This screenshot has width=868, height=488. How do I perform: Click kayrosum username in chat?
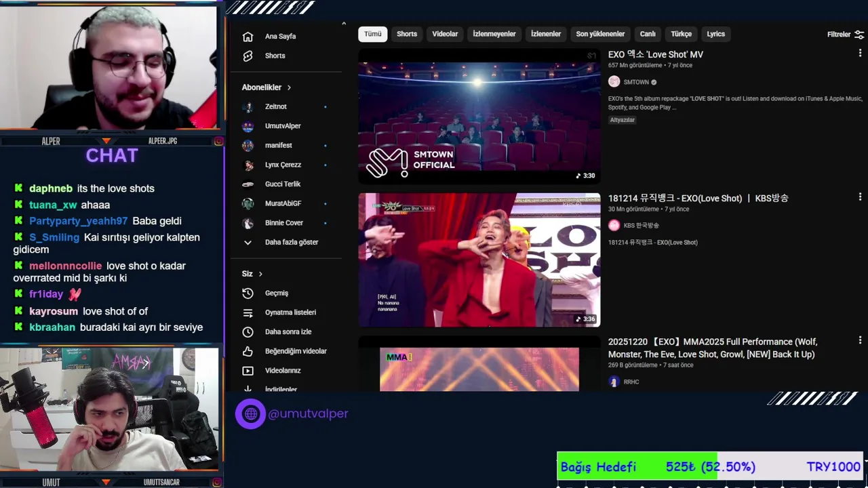(x=54, y=311)
